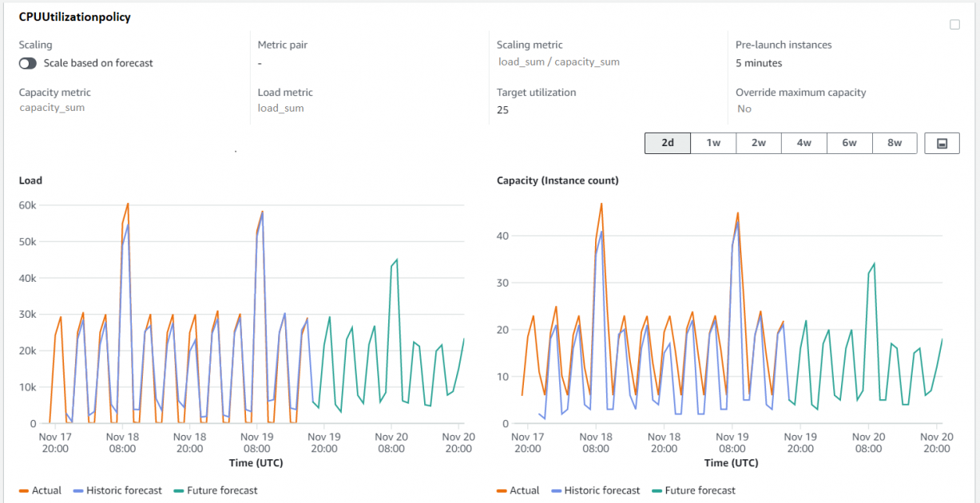The image size is (980, 503).
Task: Open the table view icon beside 8w
Action: (x=942, y=143)
